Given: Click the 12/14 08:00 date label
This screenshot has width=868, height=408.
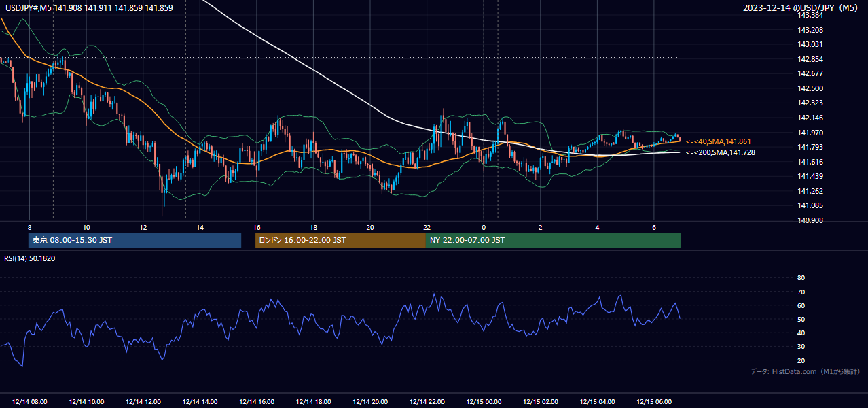Looking at the screenshot, I should tap(29, 402).
